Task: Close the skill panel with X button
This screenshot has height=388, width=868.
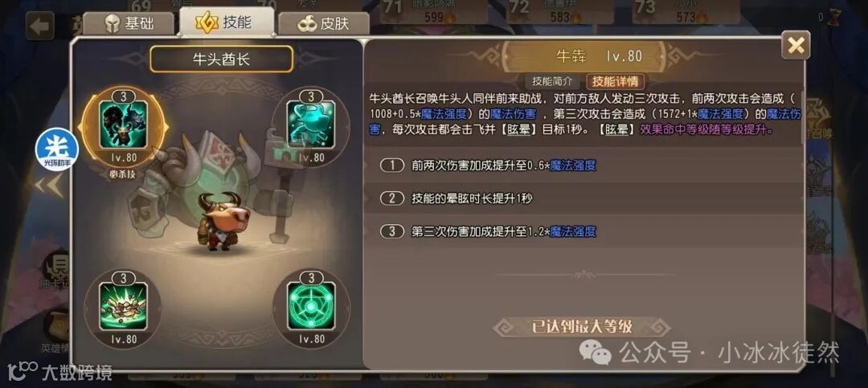Action: (796, 45)
